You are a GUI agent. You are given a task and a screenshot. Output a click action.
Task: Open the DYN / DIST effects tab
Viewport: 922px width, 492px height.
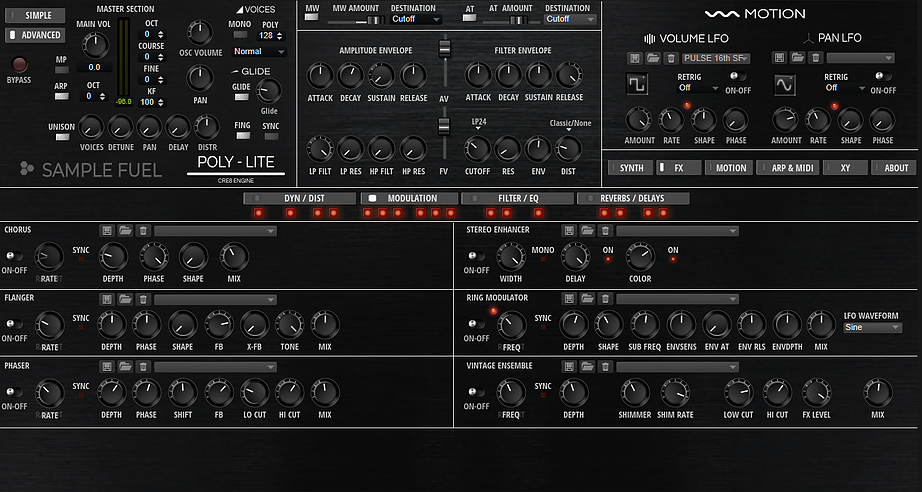tap(300, 199)
